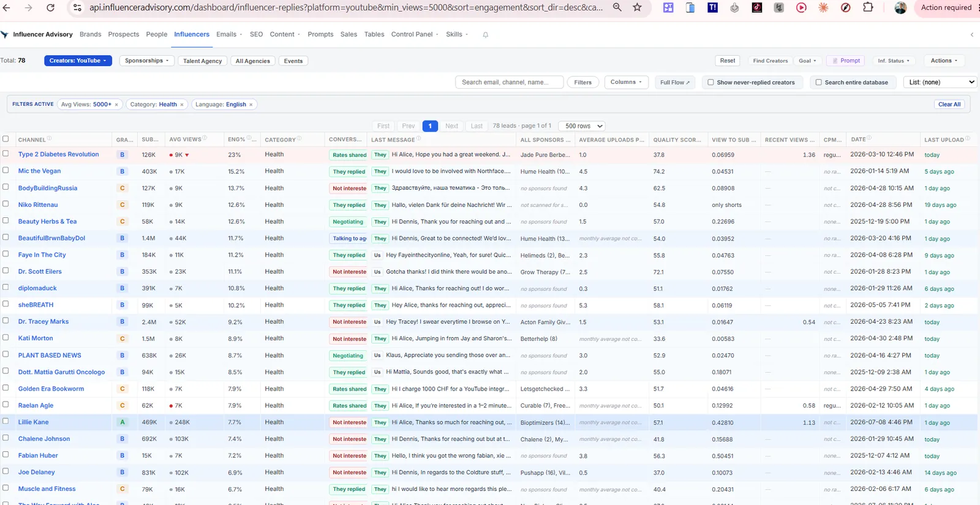The image size is (980, 505).
Task: Switch to the People tab
Action: click(x=157, y=34)
